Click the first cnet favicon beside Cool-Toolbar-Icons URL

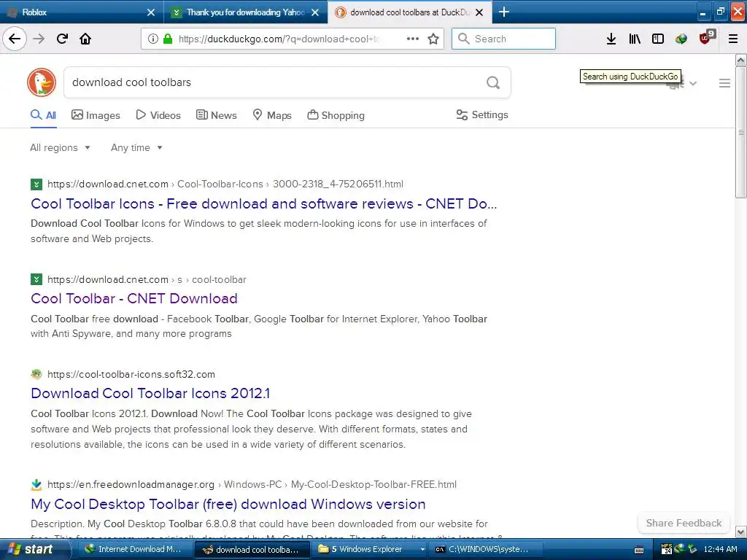(36, 184)
